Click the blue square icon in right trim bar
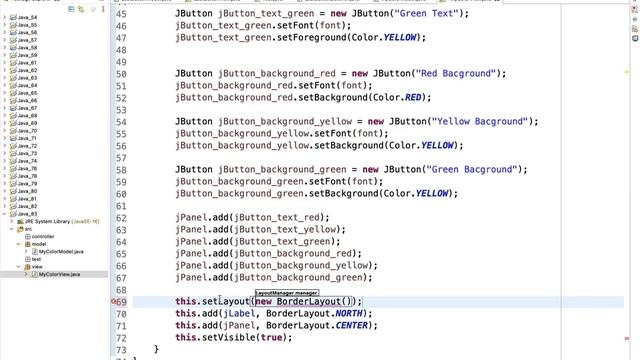 pos(635,38)
